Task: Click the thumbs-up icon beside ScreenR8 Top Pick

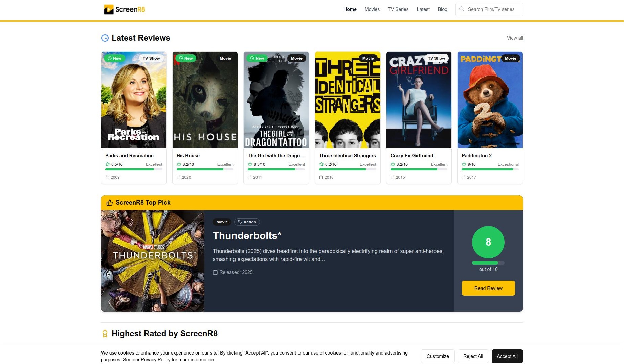Action: point(110,203)
